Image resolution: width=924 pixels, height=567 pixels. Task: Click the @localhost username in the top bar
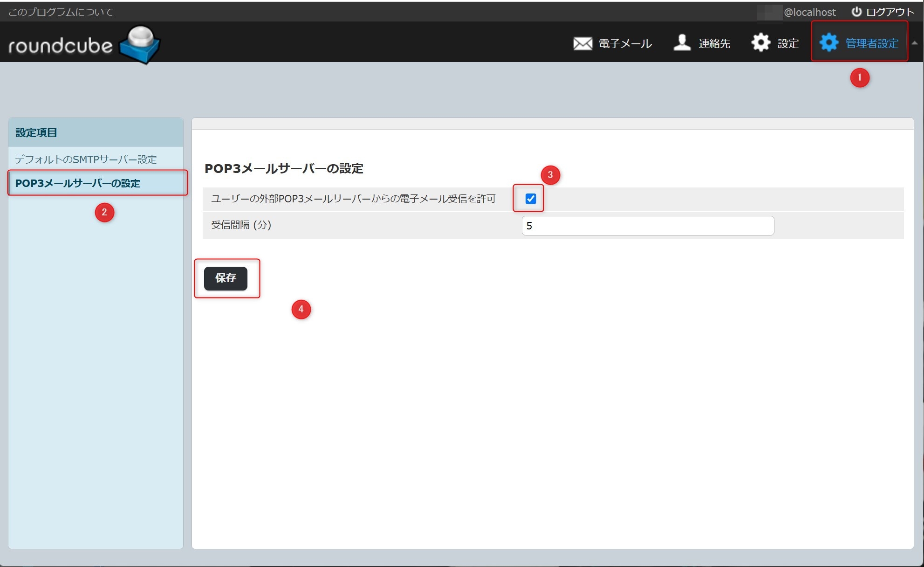[x=809, y=12]
